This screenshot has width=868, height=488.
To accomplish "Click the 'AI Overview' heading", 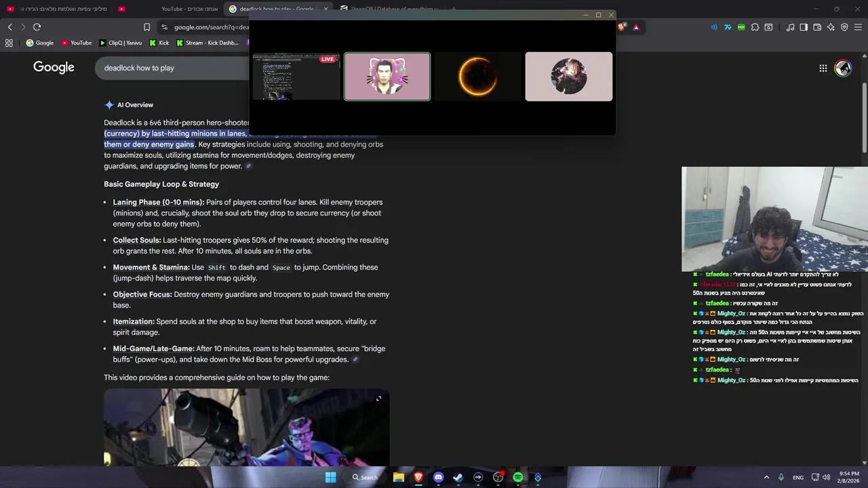I will [135, 105].
